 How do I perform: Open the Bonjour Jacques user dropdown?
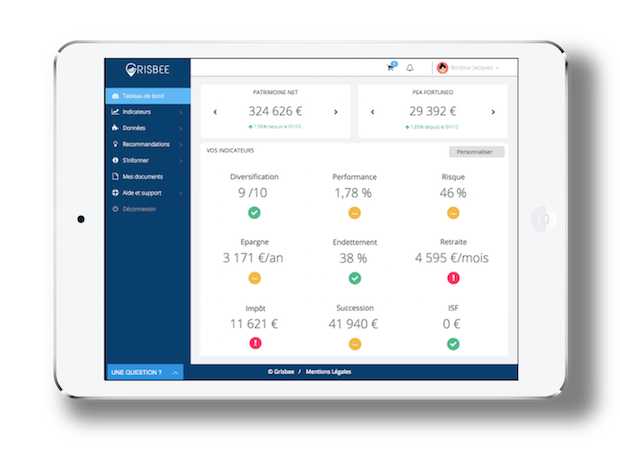coord(470,68)
